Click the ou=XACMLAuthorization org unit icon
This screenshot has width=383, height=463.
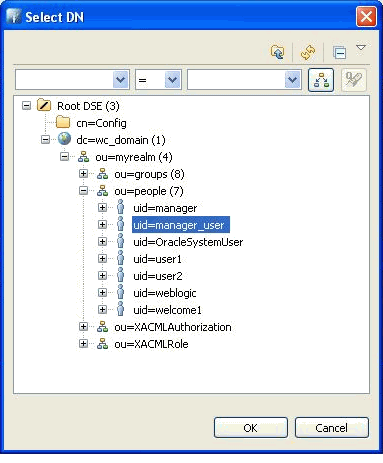[x=102, y=327]
